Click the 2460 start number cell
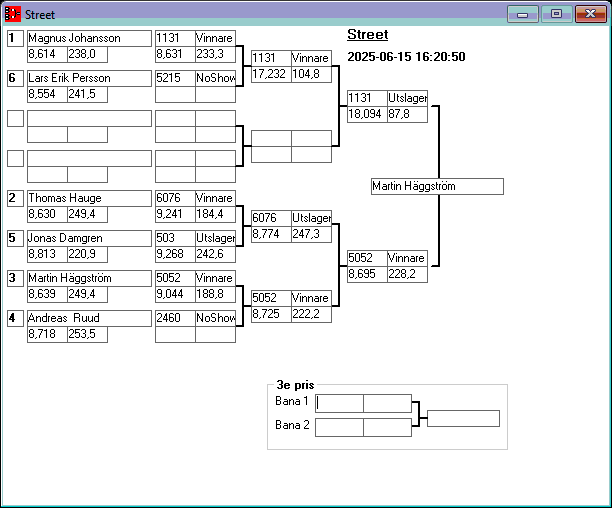This screenshot has width=612, height=508. click(x=175, y=318)
